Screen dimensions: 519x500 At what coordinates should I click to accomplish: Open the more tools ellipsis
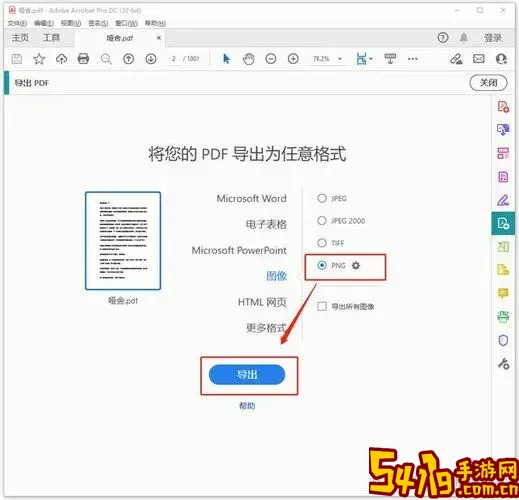pyautogui.click(x=413, y=59)
